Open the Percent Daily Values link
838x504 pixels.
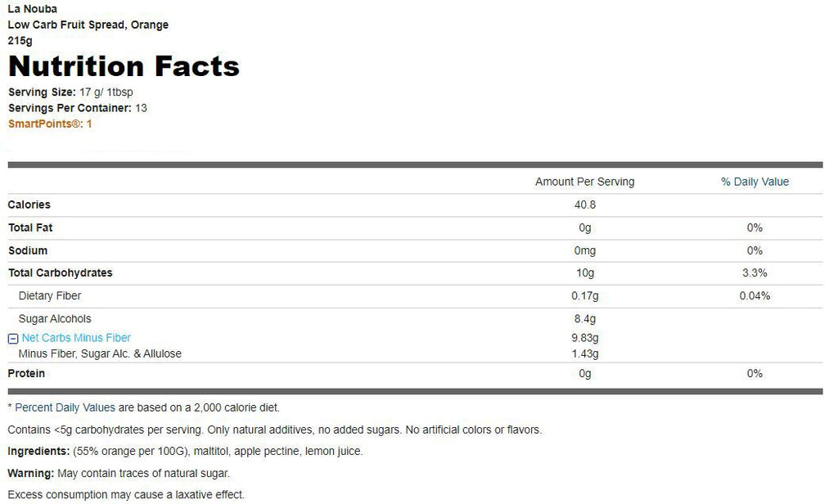[x=65, y=407]
